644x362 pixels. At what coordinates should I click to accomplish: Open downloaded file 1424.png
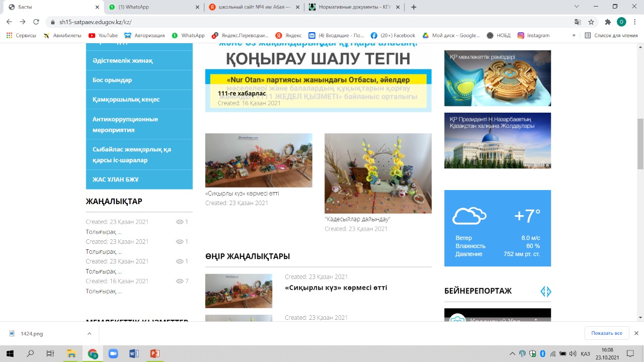tap(31, 333)
